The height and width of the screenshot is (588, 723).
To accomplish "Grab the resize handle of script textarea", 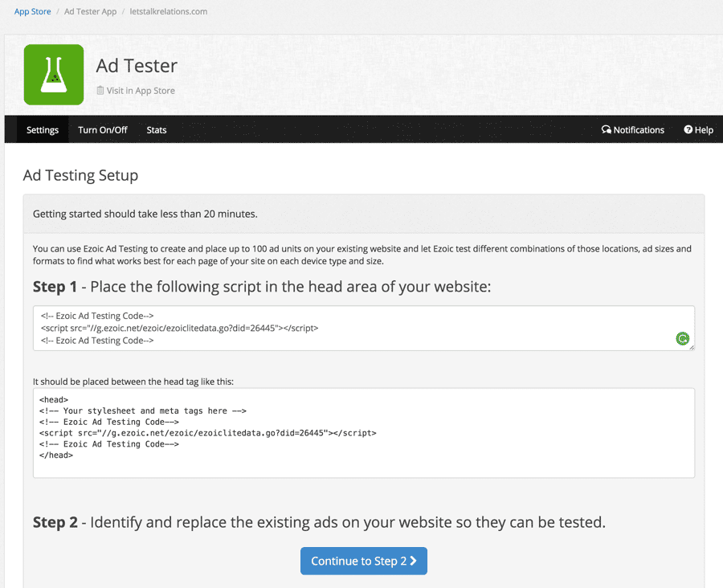I will coord(691,347).
